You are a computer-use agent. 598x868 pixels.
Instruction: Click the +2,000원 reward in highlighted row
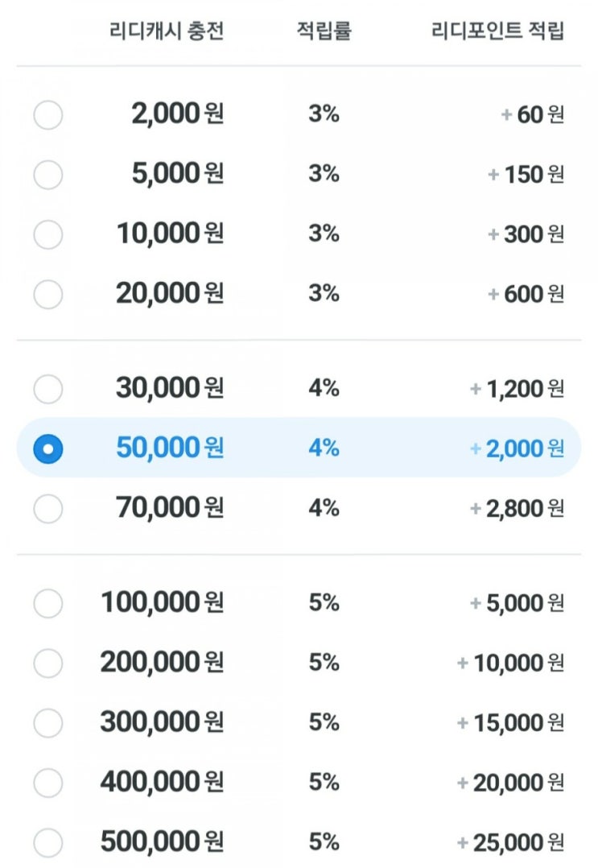pyautogui.click(x=517, y=448)
